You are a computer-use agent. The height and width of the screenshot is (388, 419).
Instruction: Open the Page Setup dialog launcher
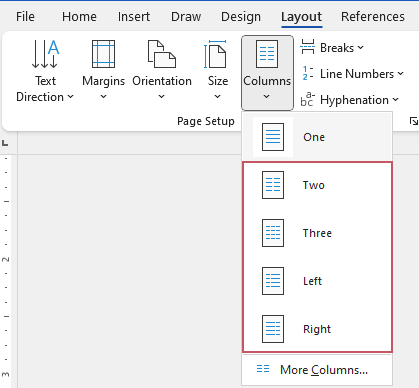click(x=414, y=121)
